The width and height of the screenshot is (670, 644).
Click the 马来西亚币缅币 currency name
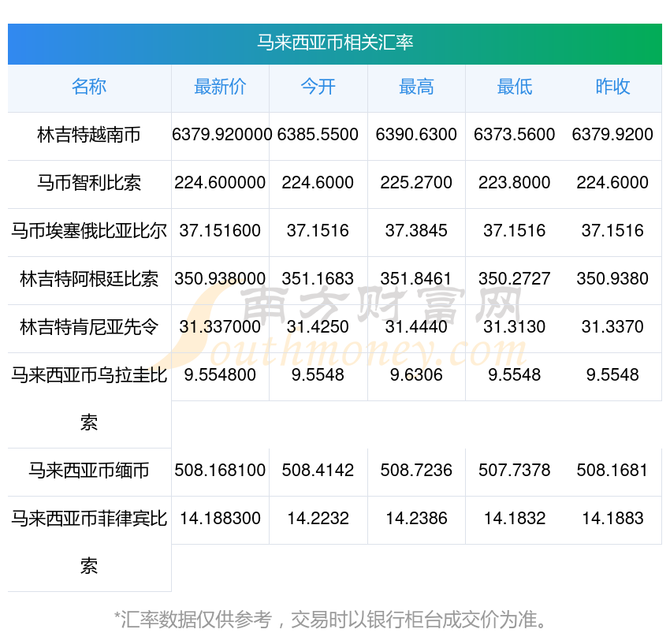89,471
